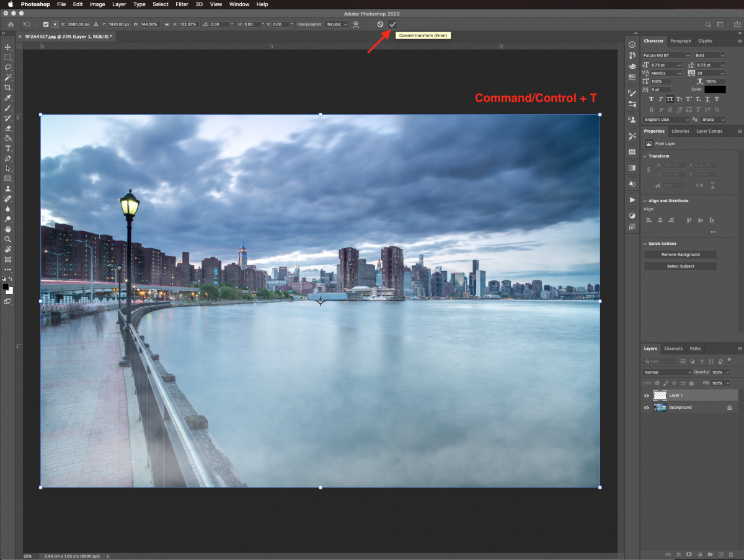744x560 pixels.
Task: Select the Crop tool
Action: point(8,87)
